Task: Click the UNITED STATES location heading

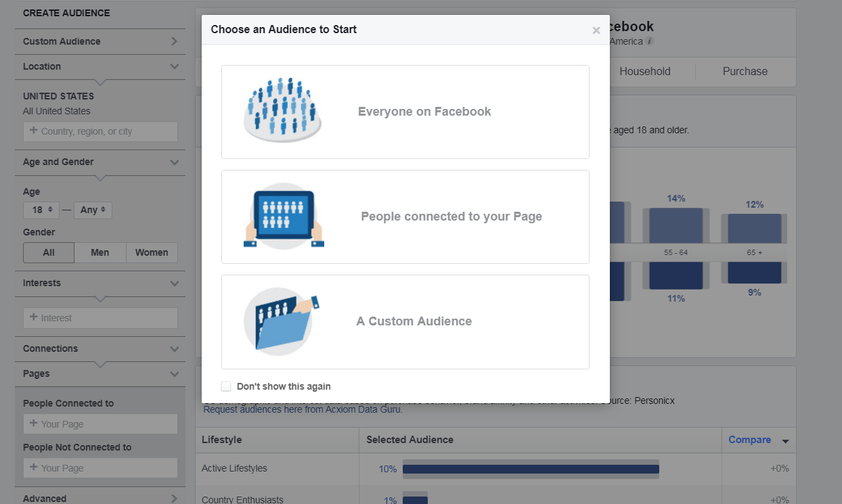Action: [59, 96]
